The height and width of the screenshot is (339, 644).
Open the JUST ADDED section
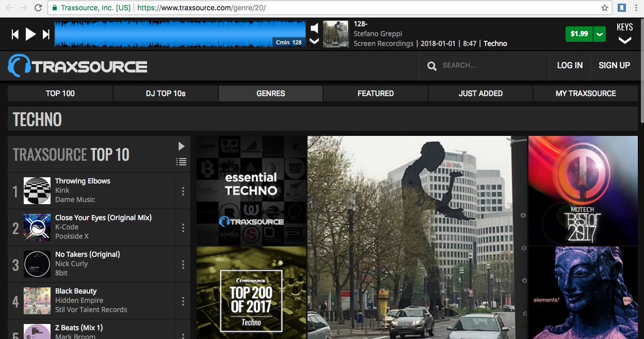click(480, 93)
